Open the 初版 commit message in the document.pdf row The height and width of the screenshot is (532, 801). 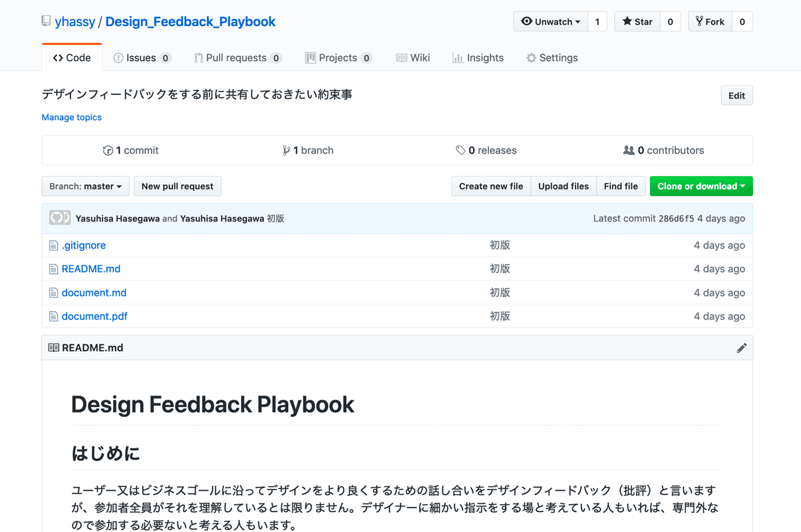point(500,316)
